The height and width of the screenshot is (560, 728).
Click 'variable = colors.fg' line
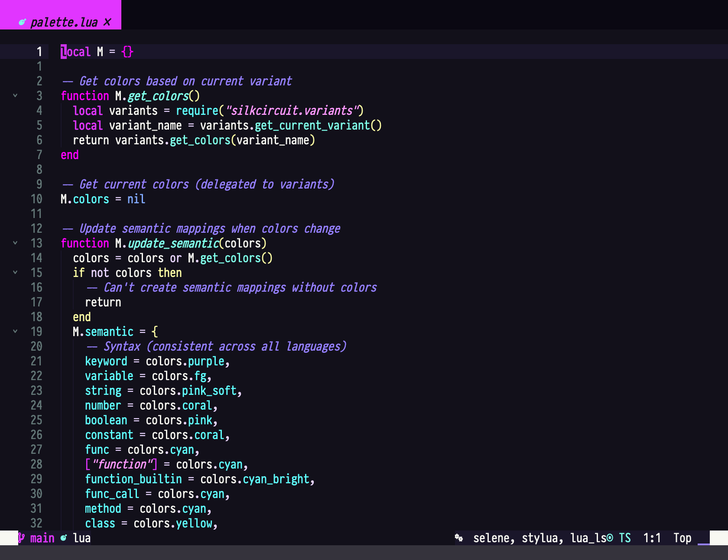(148, 376)
